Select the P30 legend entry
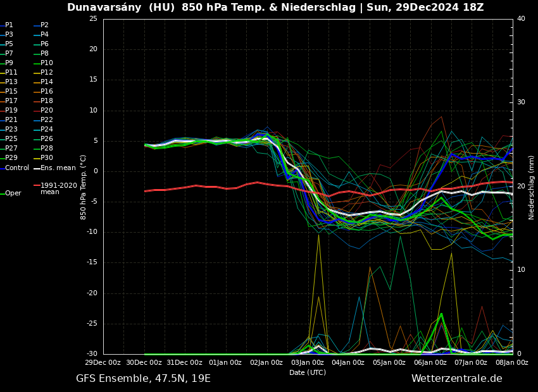 click(46, 158)
